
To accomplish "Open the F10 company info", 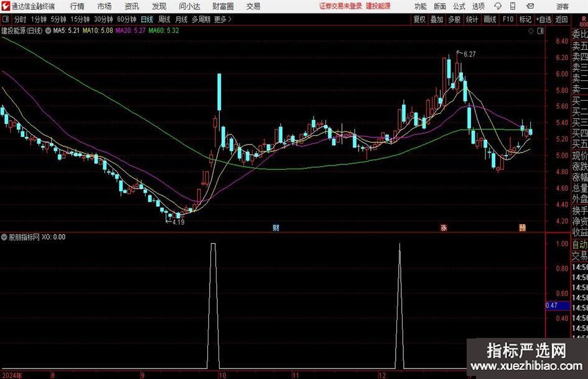I will tap(508, 19).
